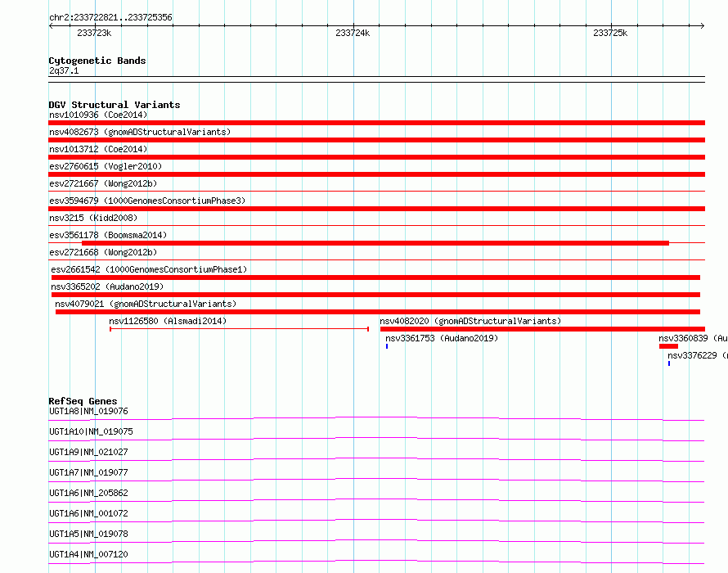Open variant nsv4082020 (gnomADStructuralVariants)
Viewport: 728px width, 573px height.
(x=470, y=321)
